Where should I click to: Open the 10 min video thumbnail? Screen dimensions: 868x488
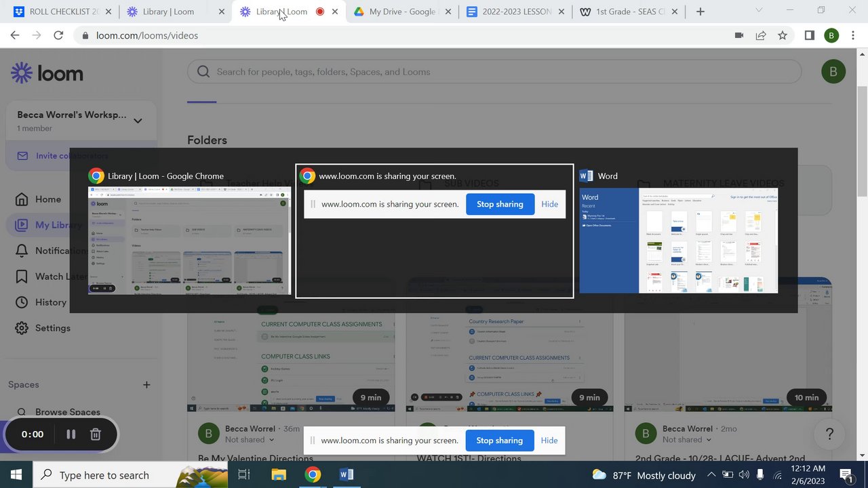pos(728,344)
